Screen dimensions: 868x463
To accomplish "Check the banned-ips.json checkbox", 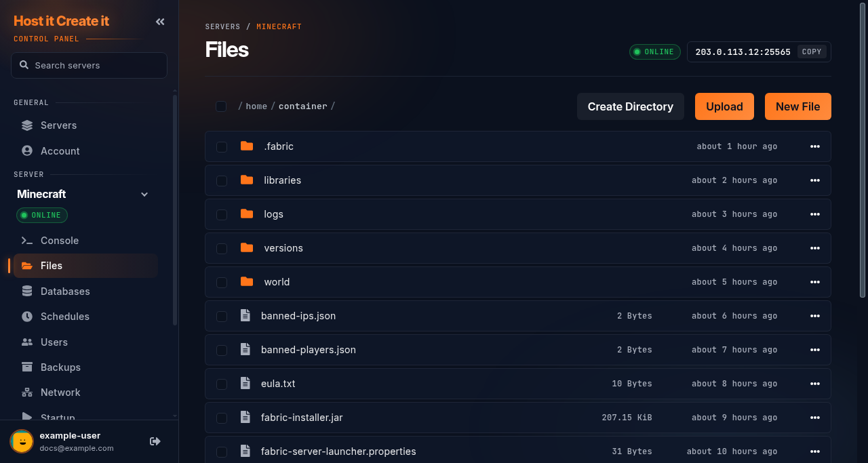I will point(222,317).
